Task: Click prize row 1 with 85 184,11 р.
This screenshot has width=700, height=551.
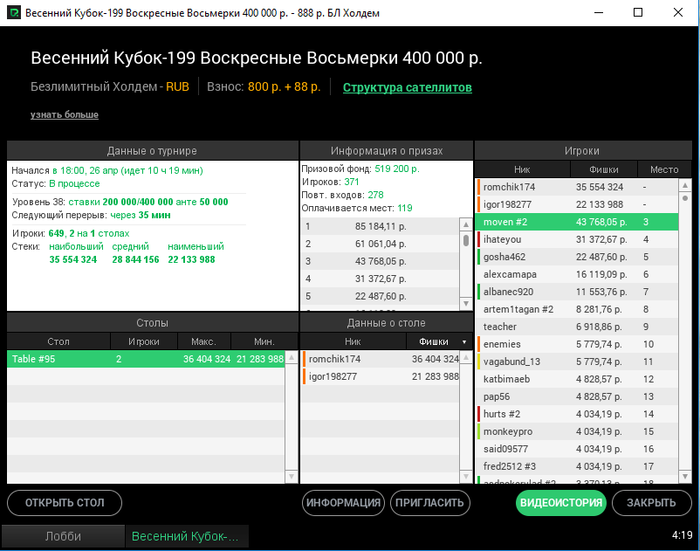Action: click(380, 226)
